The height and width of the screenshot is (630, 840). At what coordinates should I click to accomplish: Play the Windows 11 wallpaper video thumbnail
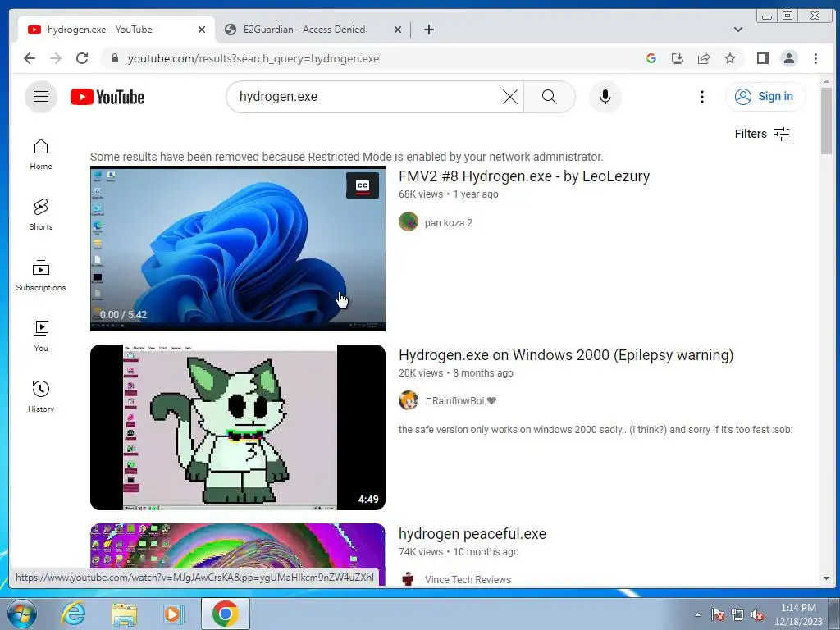tap(237, 249)
